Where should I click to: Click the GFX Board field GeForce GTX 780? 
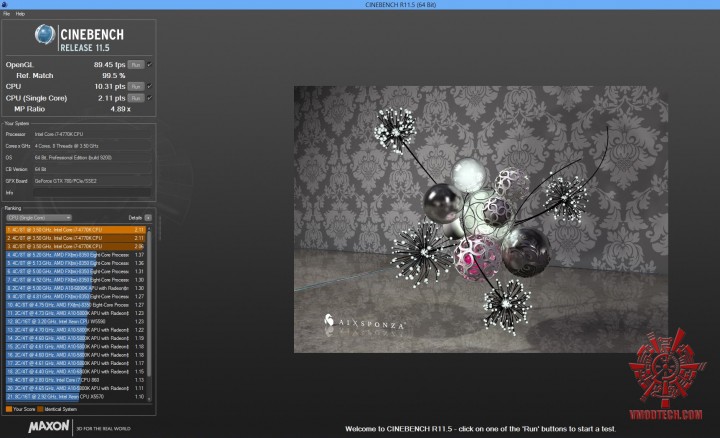tap(92, 181)
